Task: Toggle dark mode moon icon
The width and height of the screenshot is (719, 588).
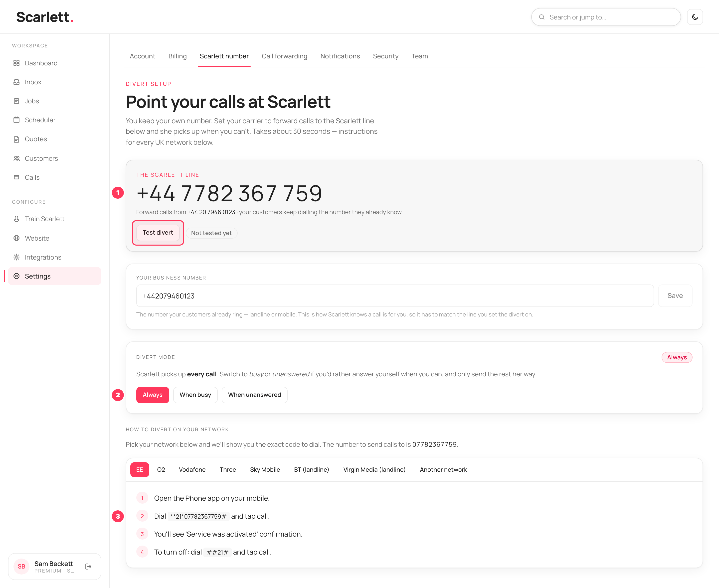Action: click(695, 17)
